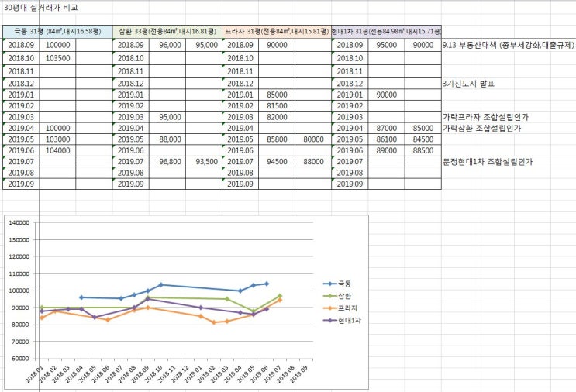Select the 2019.09 date cell in 현대1차 table

click(x=350, y=184)
